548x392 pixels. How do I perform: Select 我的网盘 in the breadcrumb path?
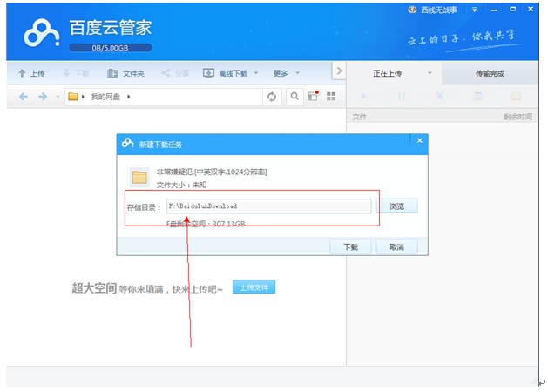[x=105, y=97]
